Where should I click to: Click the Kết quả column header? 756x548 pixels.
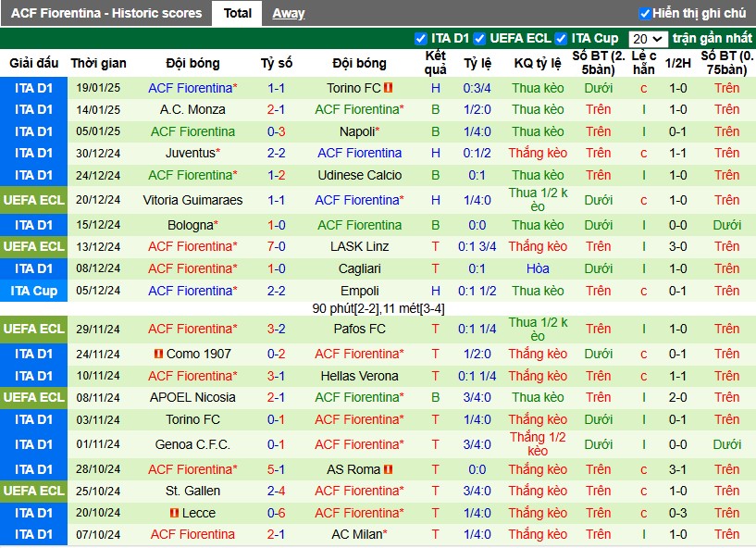tap(436, 63)
